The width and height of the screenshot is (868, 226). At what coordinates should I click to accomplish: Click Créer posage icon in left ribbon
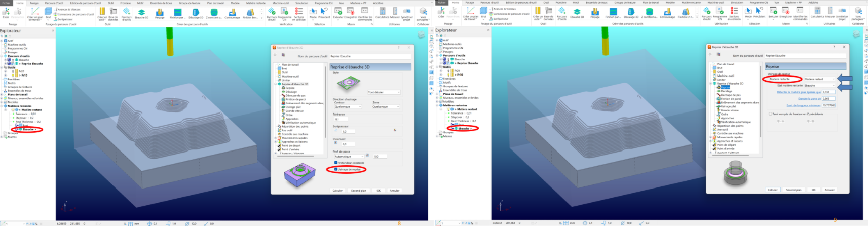(x=6, y=13)
